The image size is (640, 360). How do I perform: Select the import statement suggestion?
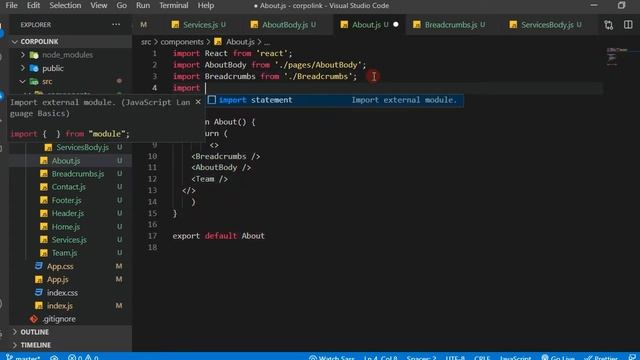point(334,100)
